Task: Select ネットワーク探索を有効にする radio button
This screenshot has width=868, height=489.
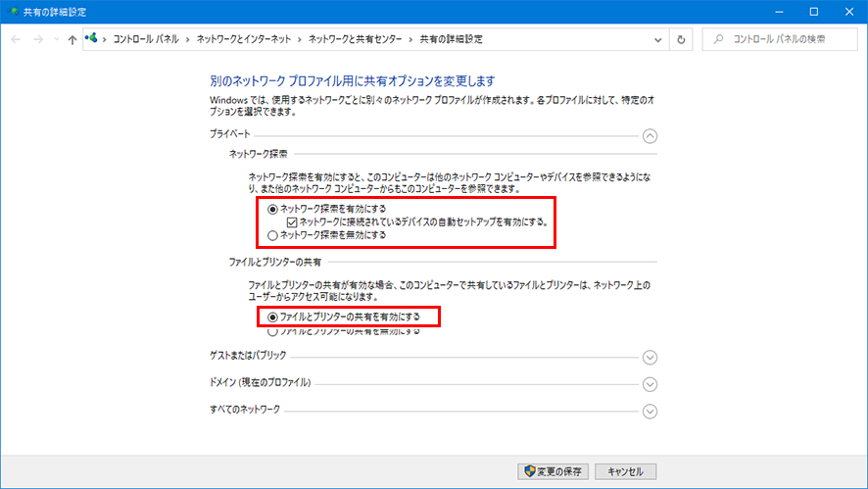Action: 272,210
